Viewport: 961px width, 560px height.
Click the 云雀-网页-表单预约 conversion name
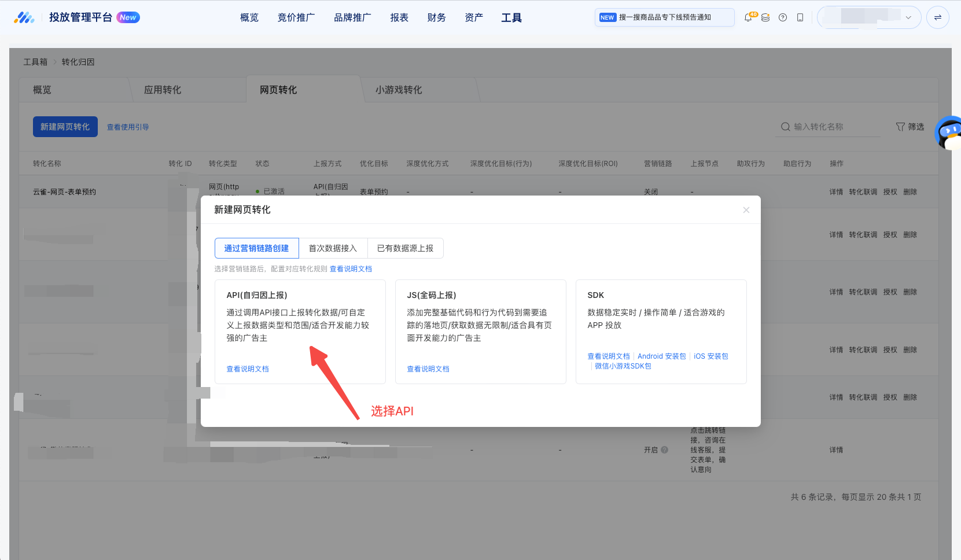coord(65,192)
